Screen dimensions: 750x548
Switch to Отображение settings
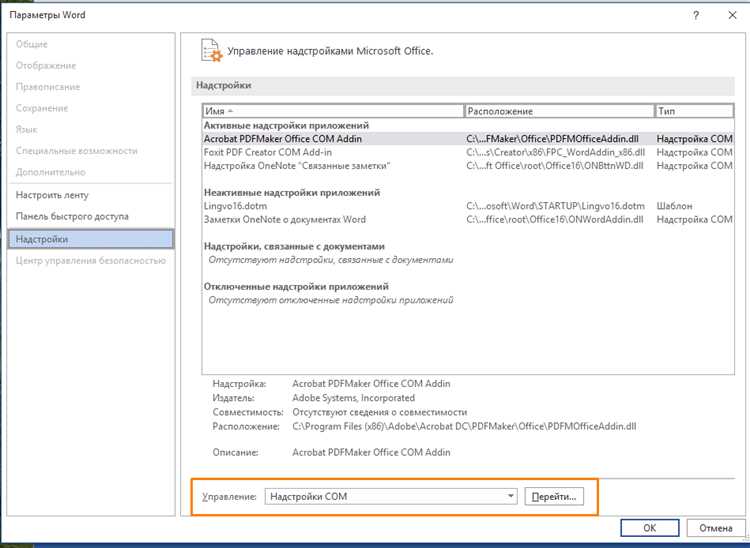[46, 66]
